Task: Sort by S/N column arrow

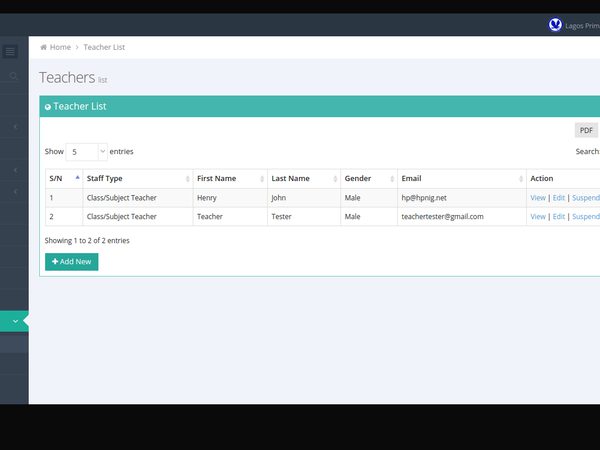Action: click(77, 178)
